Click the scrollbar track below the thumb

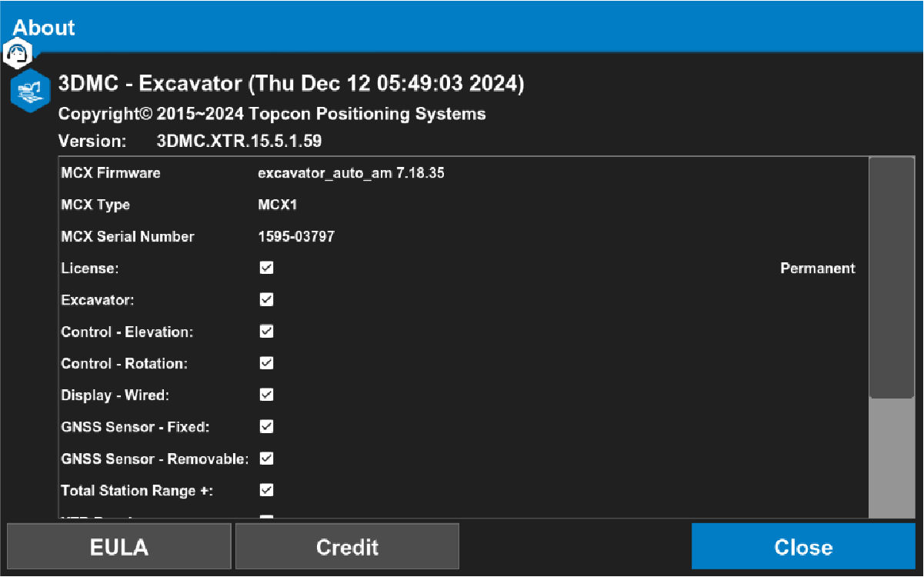891,458
